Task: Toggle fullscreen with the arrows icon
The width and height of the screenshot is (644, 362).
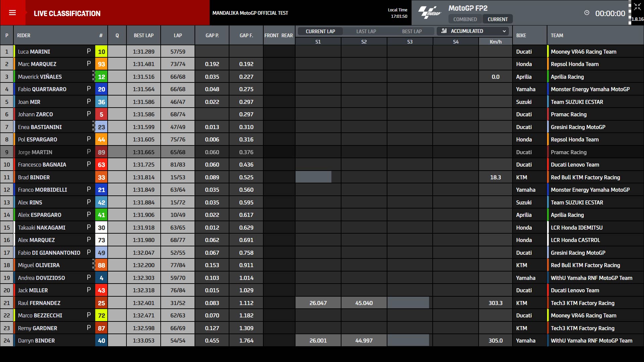Action: (637, 7)
